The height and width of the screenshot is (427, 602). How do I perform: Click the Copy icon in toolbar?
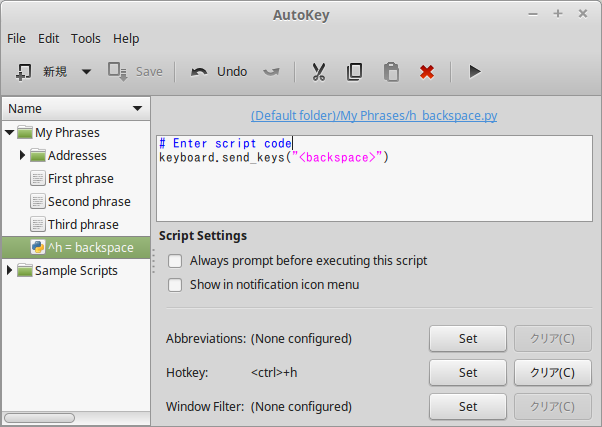point(354,72)
